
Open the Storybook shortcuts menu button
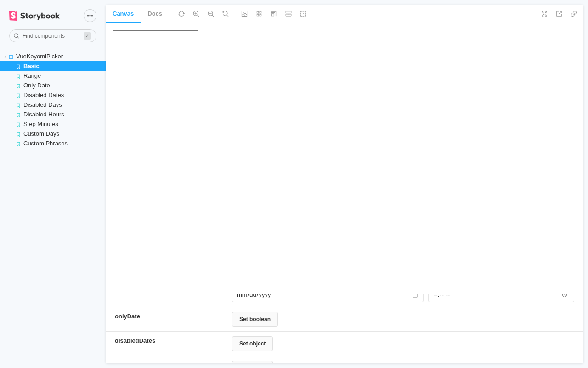pos(90,16)
